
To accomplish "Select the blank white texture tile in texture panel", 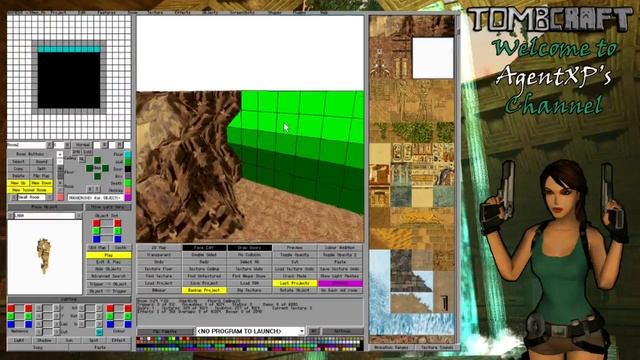I will coord(433,58).
